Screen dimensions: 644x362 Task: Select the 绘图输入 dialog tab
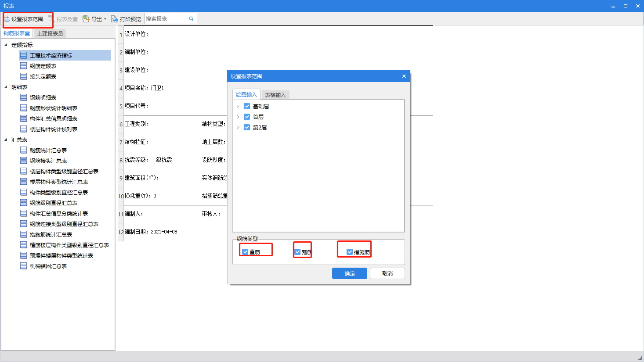[x=246, y=95]
